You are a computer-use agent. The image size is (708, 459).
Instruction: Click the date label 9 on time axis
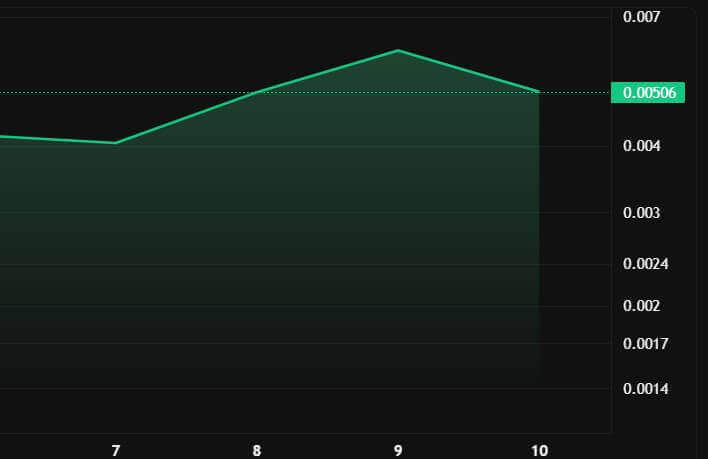click(398, 450)
